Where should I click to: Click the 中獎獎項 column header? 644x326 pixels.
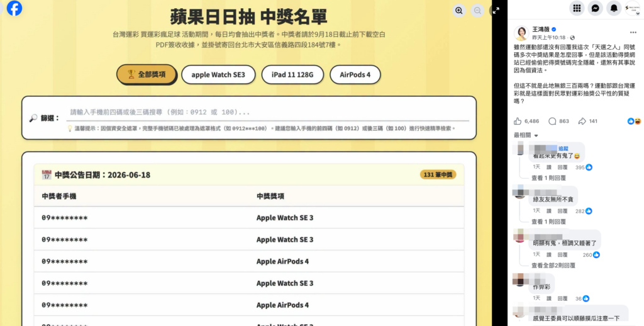270,196
